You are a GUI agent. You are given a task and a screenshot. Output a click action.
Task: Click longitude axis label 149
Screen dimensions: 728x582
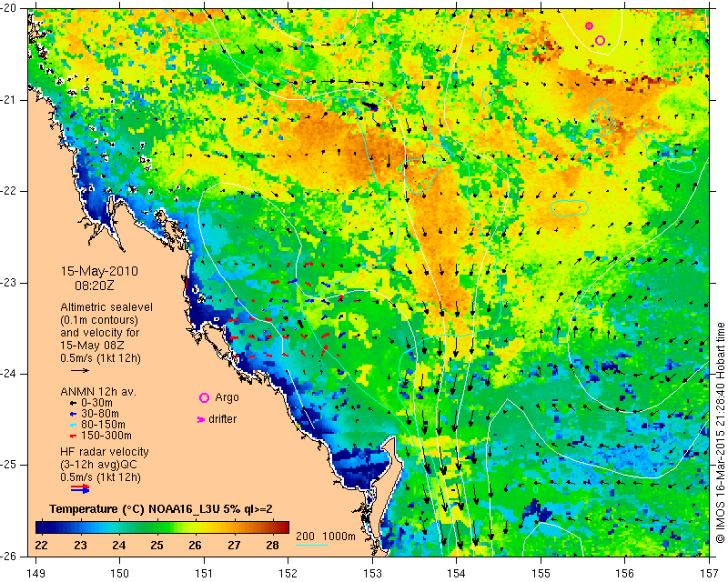pyautogui.click(x=36, y=574)
